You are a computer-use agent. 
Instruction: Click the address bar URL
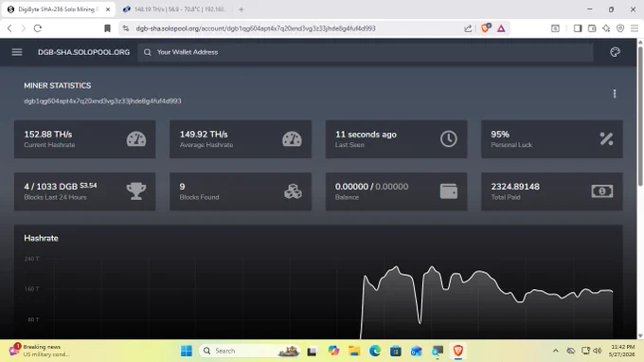click(x=256, y=28)
